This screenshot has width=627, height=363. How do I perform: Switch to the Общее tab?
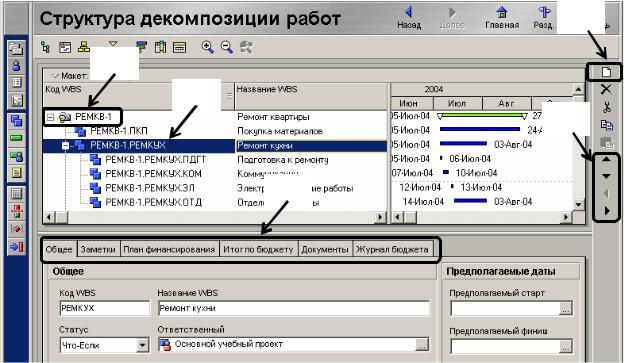point(59,249)
